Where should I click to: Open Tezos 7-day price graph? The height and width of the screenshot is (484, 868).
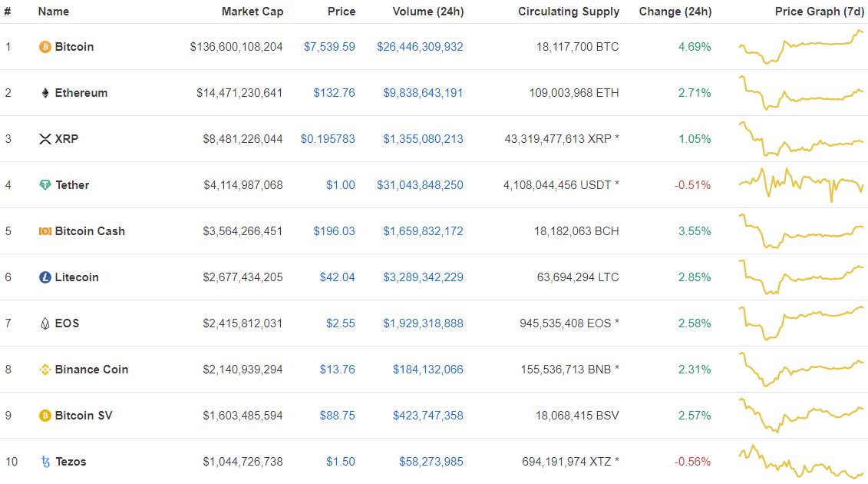(801, 461)
